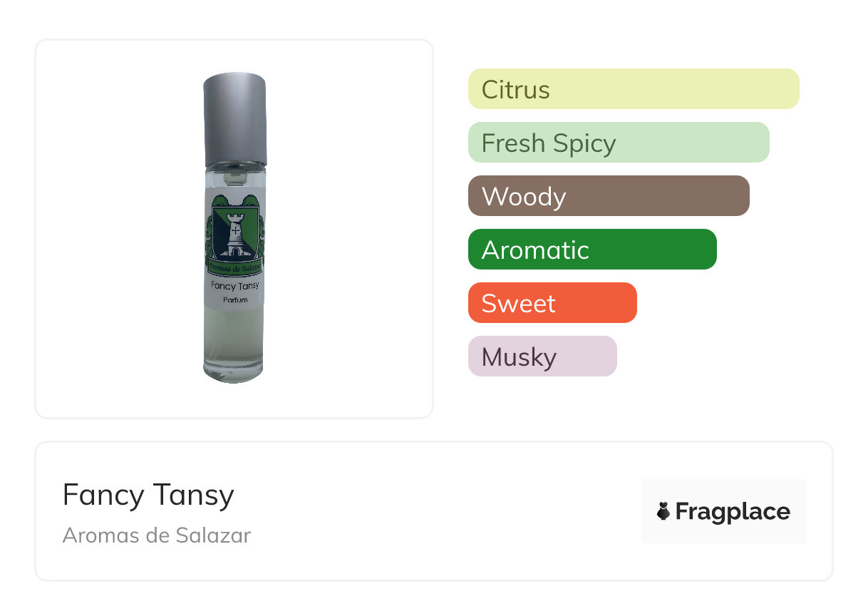Click the Fragplace perfume bottle logo icon
The height and width of the screenshot is (616, 868).
pyautogui.click(x=663, y=511)
